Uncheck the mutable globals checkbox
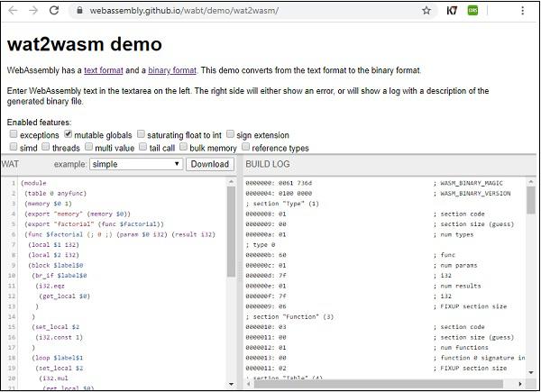This screenshot has width=541, height=392. coord(68,133)
